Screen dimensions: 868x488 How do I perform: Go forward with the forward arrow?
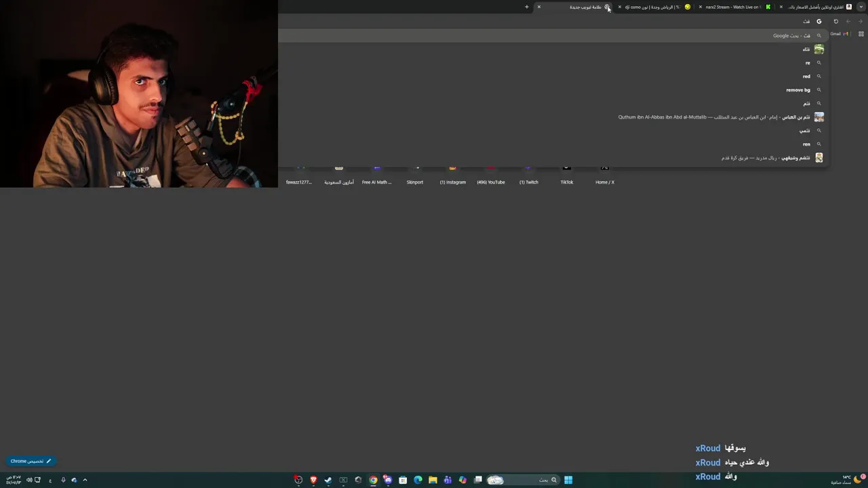coord(861,22)
